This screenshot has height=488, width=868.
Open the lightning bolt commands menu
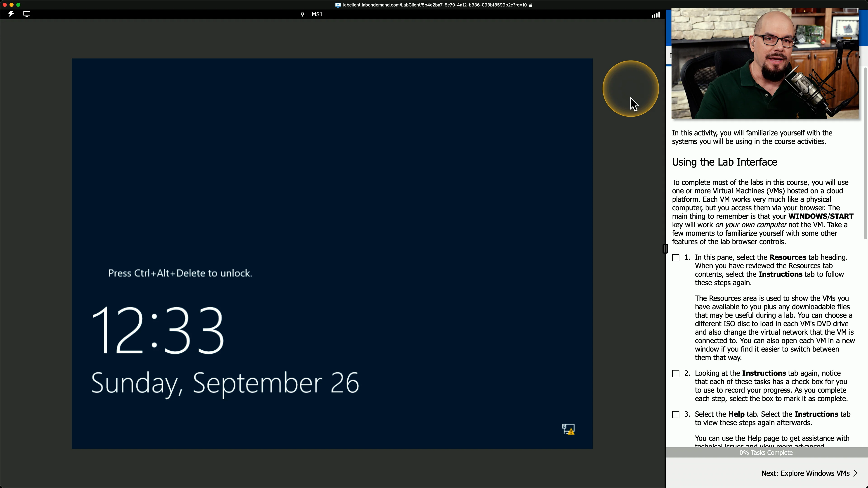[x=11, y=14]
